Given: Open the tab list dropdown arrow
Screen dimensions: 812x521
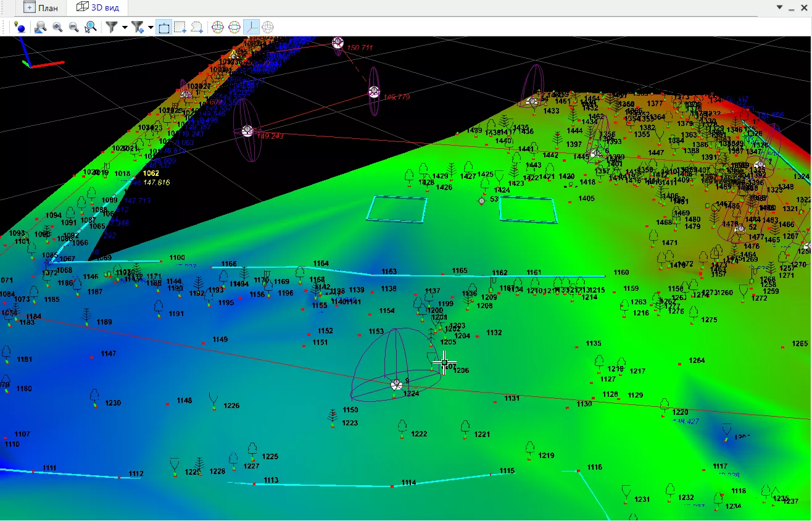Looking at the screenshot, I should point(779,7).
